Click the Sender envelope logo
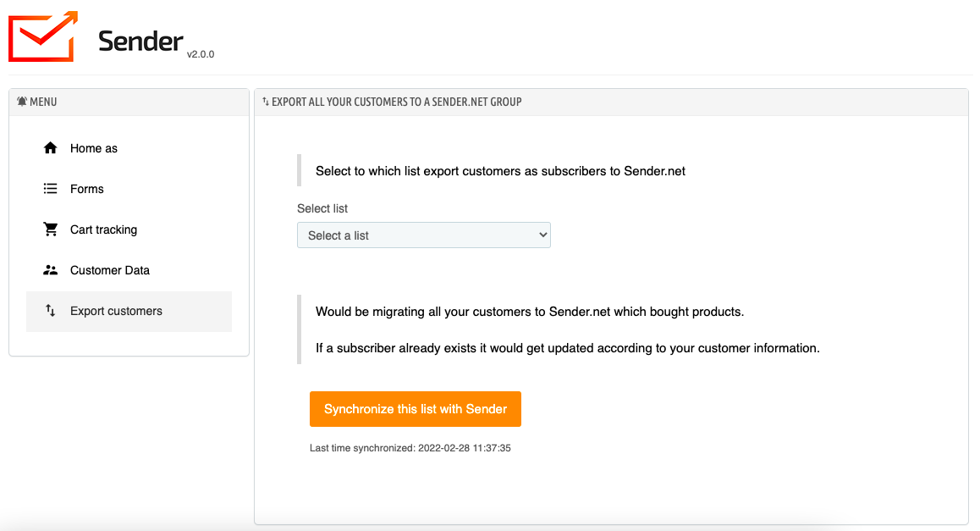This screenshot has height=531, width=980. pos(43,36)
